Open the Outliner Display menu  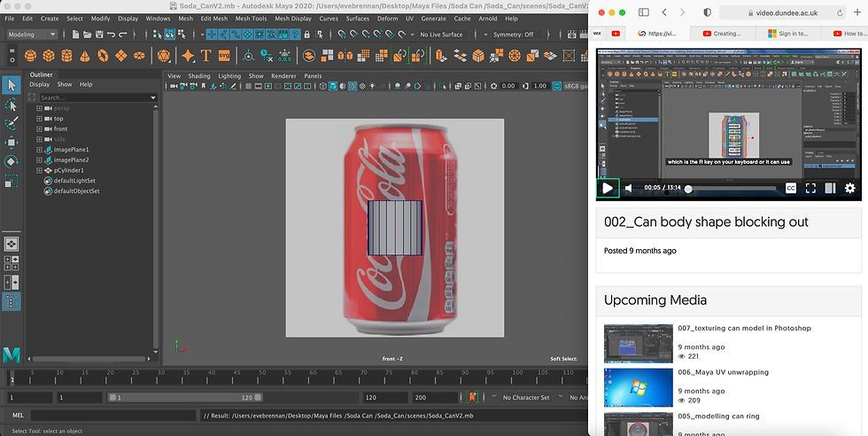[39, 84]
